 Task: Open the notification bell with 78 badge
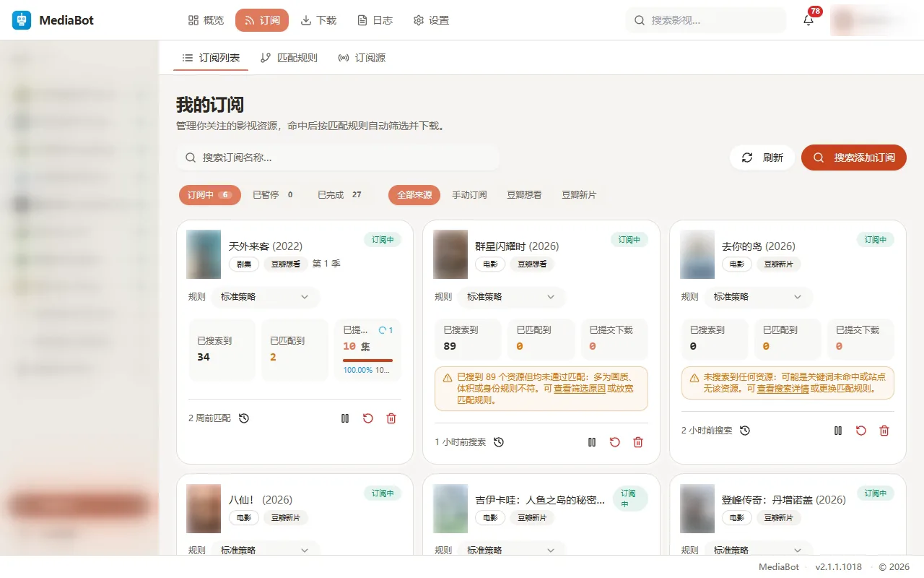[808, 20]
